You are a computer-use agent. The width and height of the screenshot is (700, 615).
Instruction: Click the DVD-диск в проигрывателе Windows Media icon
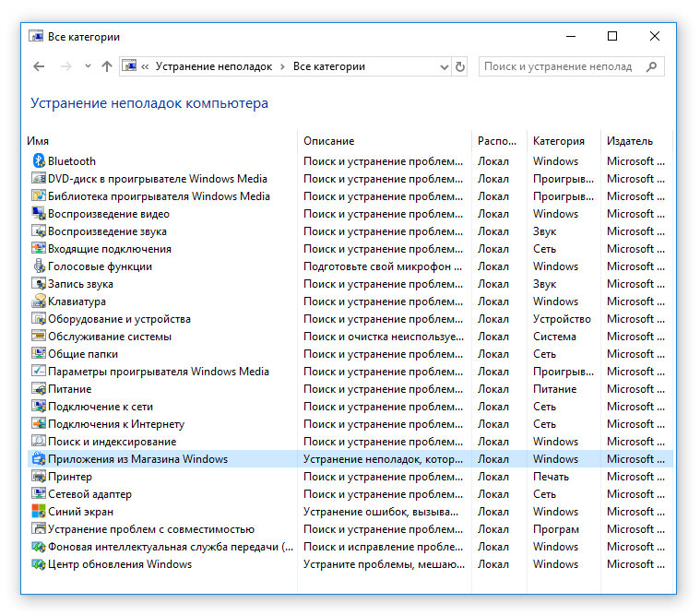(x=39, y=178)
